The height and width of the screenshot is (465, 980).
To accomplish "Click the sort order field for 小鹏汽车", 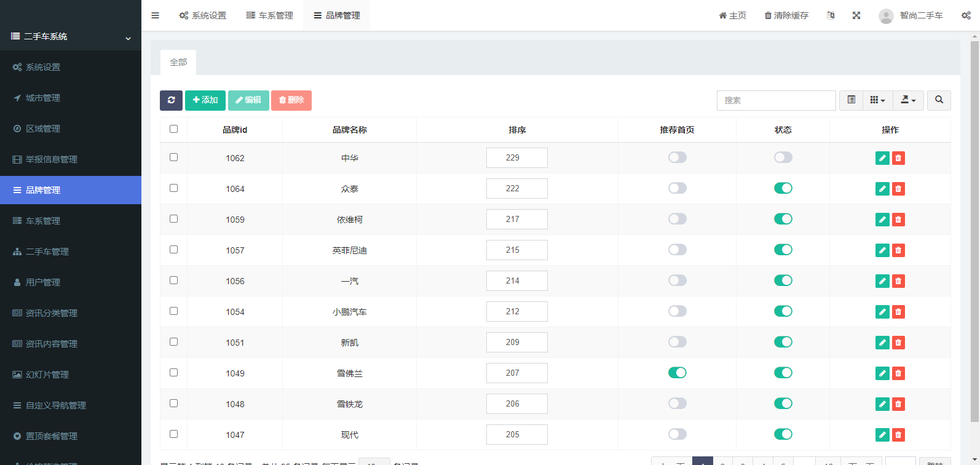I will coord(516,311).
